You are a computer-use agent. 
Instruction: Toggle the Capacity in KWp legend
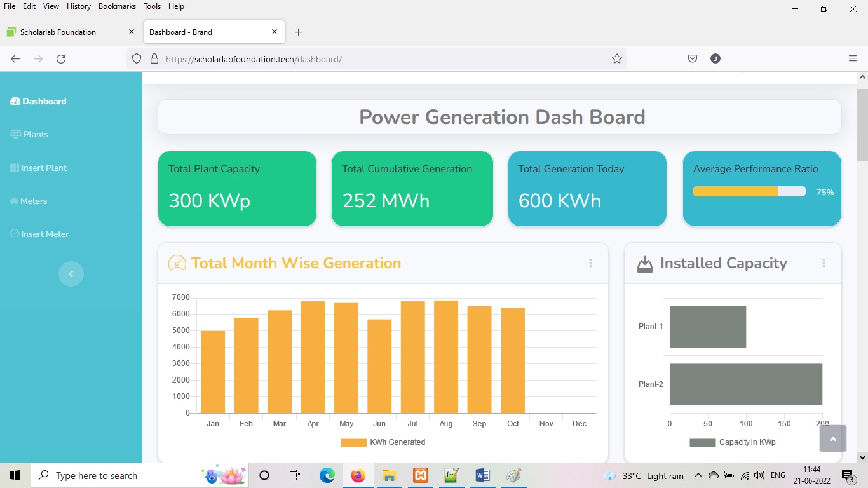732,442
